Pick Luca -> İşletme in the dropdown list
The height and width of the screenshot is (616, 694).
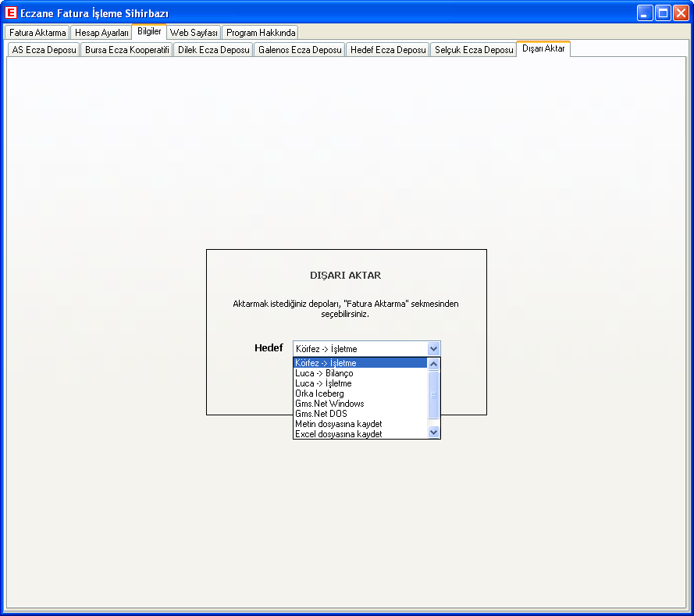[x=323, y=383]
